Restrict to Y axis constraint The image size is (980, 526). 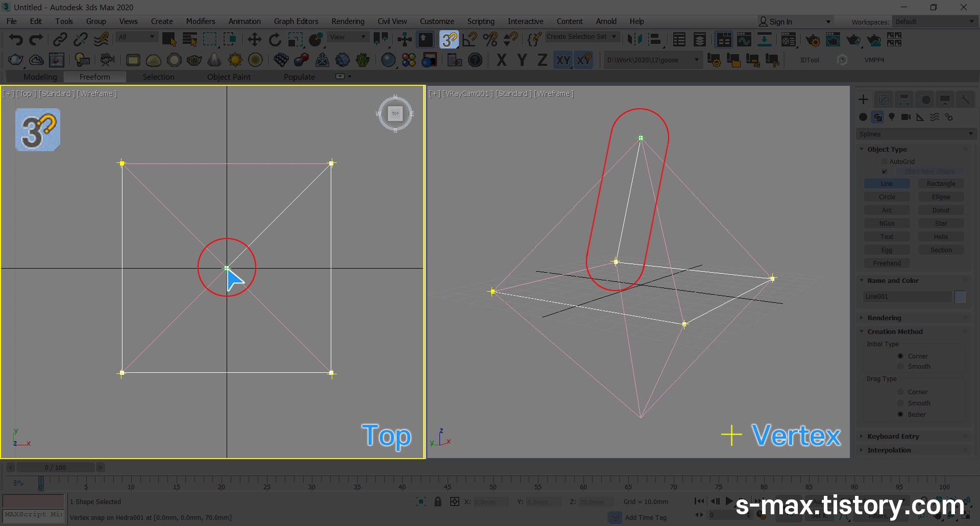[x=522, y=60]
